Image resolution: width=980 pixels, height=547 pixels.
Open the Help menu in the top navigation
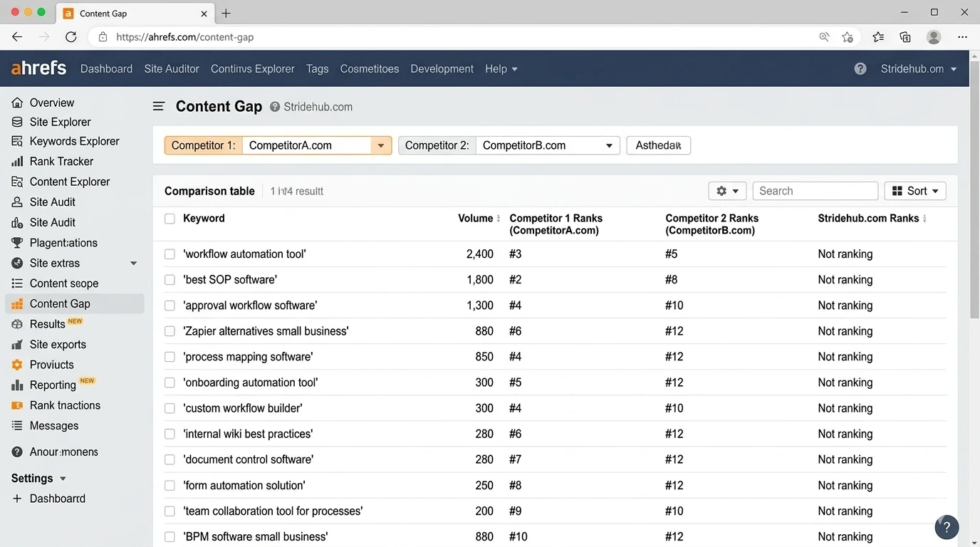point(501,69)
